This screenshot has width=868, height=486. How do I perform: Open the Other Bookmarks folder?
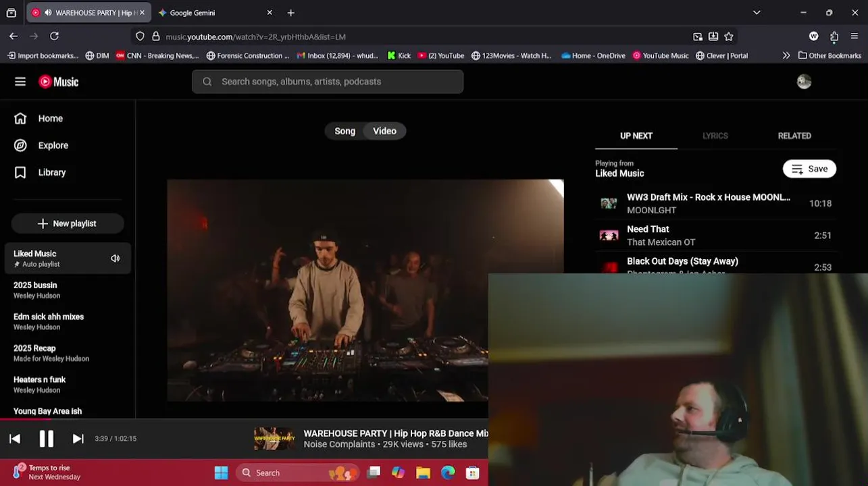[x=829, y=56]
